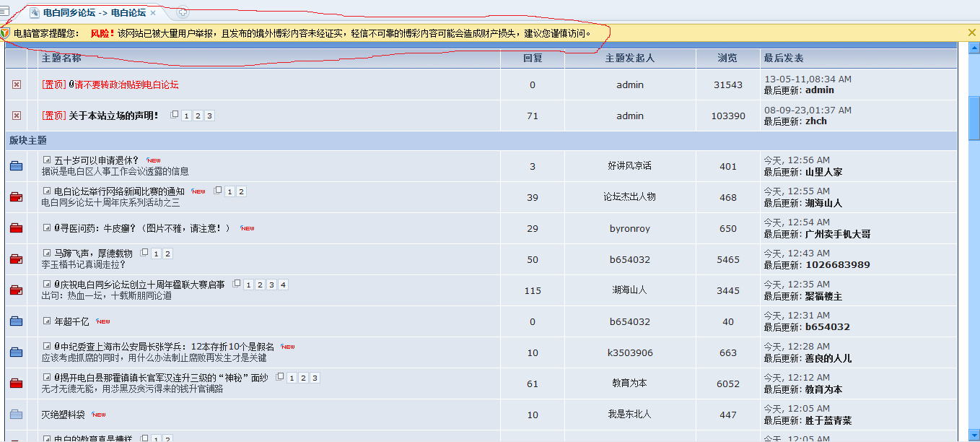Open thread 灭绝塑料袋

(x=64, y=415)
